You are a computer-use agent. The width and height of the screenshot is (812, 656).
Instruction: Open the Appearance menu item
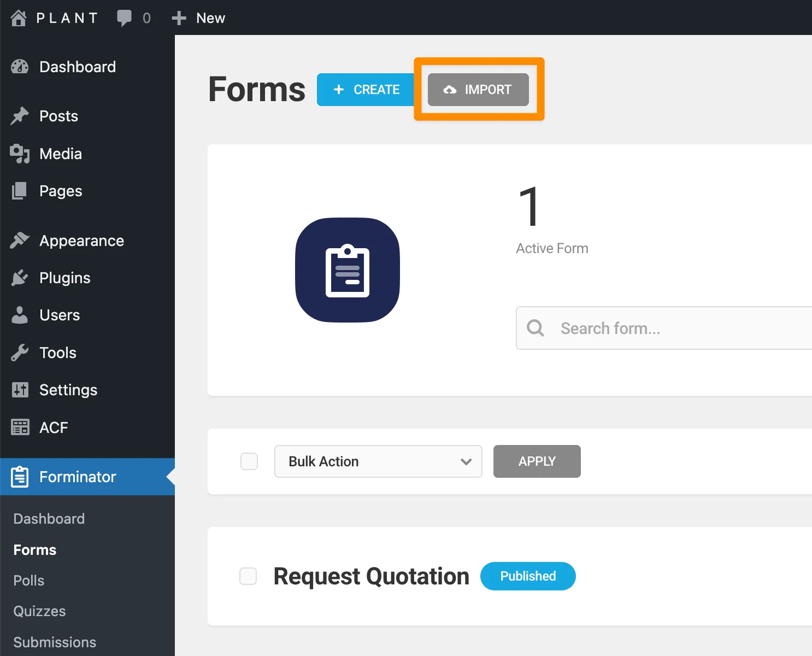[81, 241]
